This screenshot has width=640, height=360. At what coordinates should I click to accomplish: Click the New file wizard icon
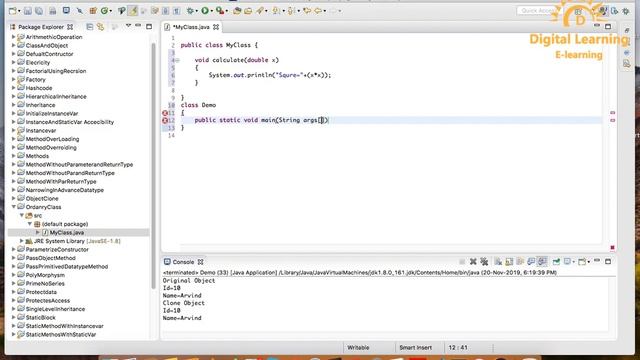13,11
